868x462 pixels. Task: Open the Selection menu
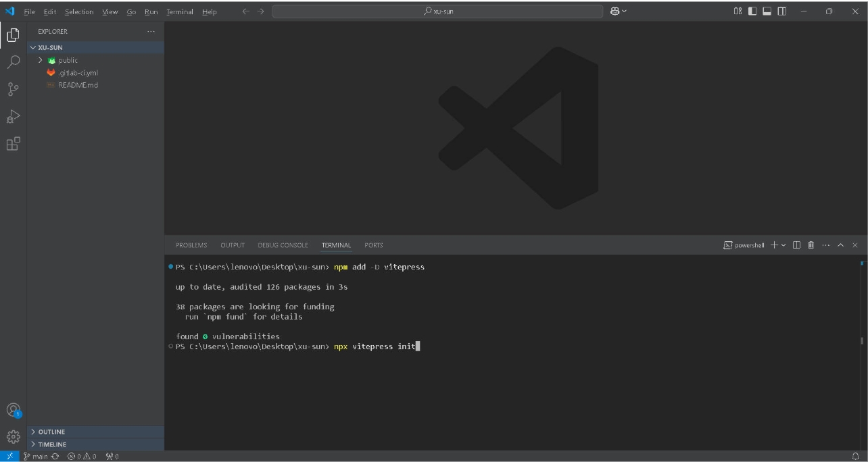coord(79,11)
